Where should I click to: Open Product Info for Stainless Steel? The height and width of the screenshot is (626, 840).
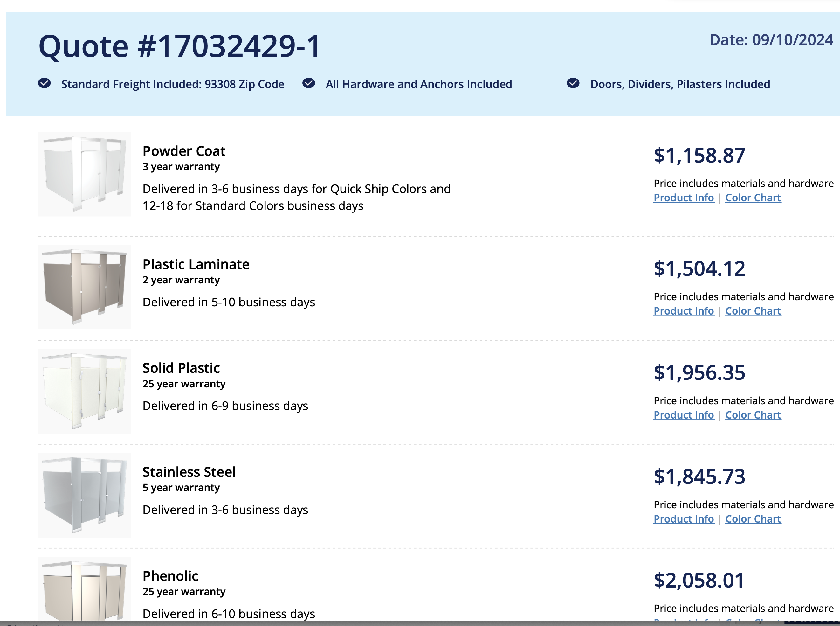coord(684,519)
